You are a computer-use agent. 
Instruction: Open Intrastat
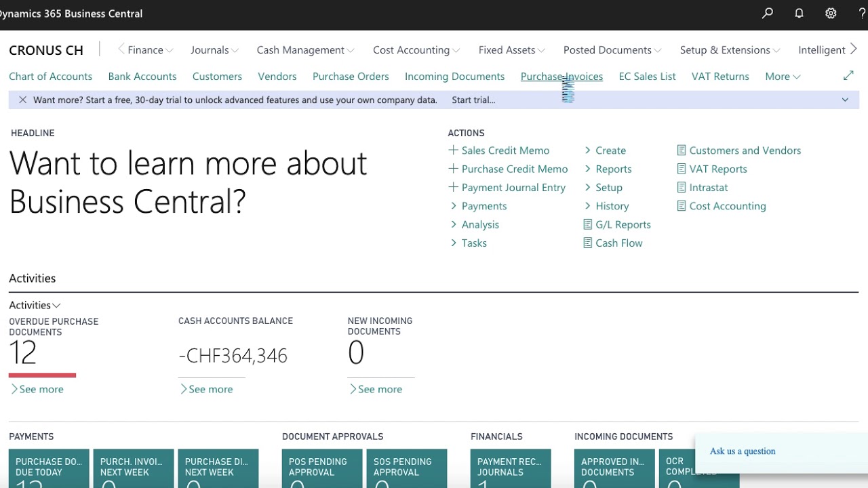pos(703,187)
